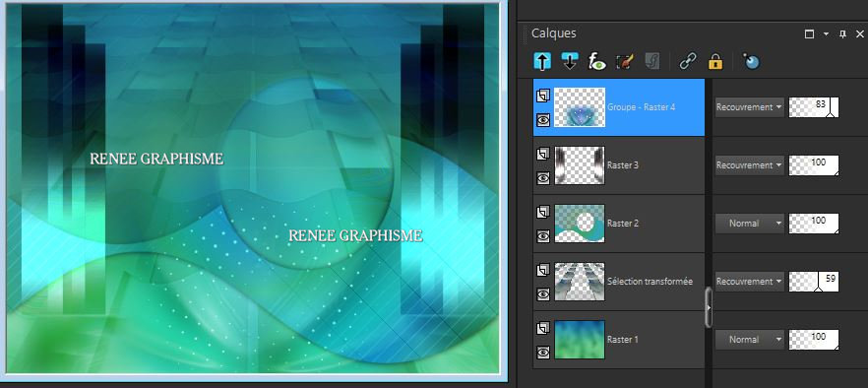Open blend mode dropdown for Raster 3
The height and width of the screenshot is (388, 868).
(750, 165)
